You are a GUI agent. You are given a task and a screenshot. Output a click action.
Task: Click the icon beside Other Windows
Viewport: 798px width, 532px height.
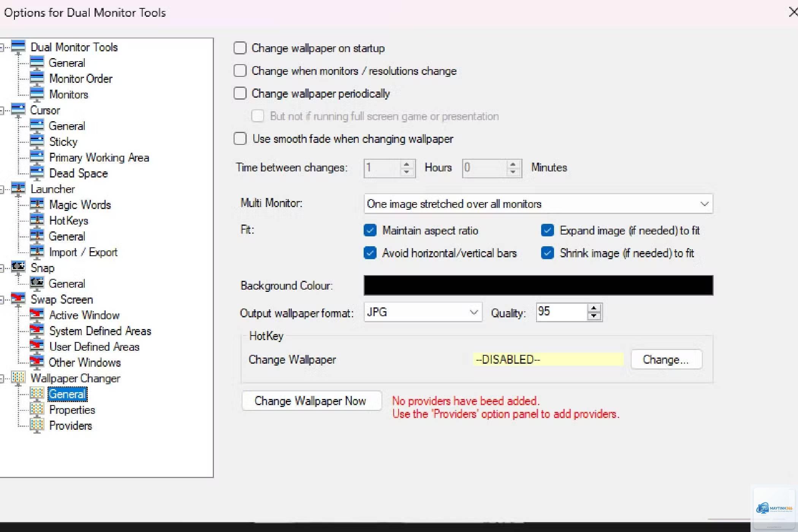[37, 363]
